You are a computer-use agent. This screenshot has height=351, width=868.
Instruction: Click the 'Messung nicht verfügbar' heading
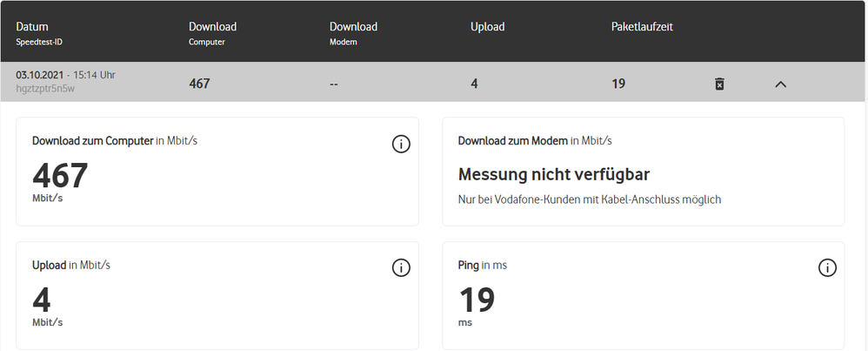pyautogui.click(x=554, y=174)
